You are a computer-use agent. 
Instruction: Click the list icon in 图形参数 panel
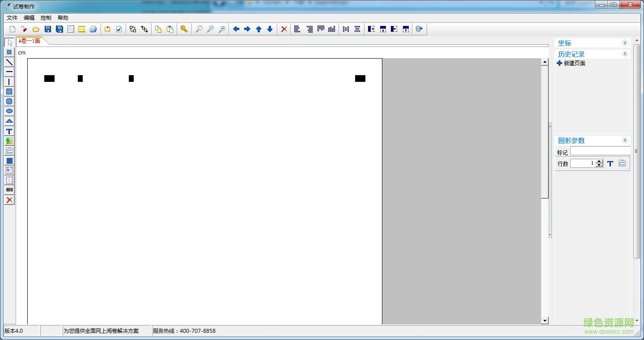pyautogui.click(x=622, y=163)
